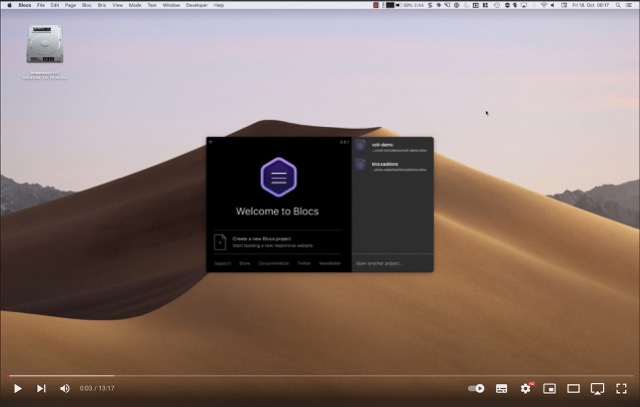
Task: Click the Blocs hexagon logo
Action: click(279, 177)
